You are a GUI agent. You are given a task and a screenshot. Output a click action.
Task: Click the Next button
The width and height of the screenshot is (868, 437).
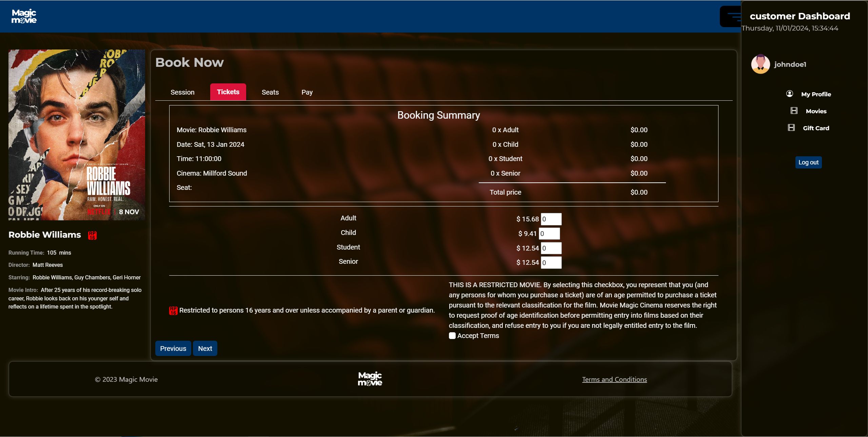click(x=205, y=349)
